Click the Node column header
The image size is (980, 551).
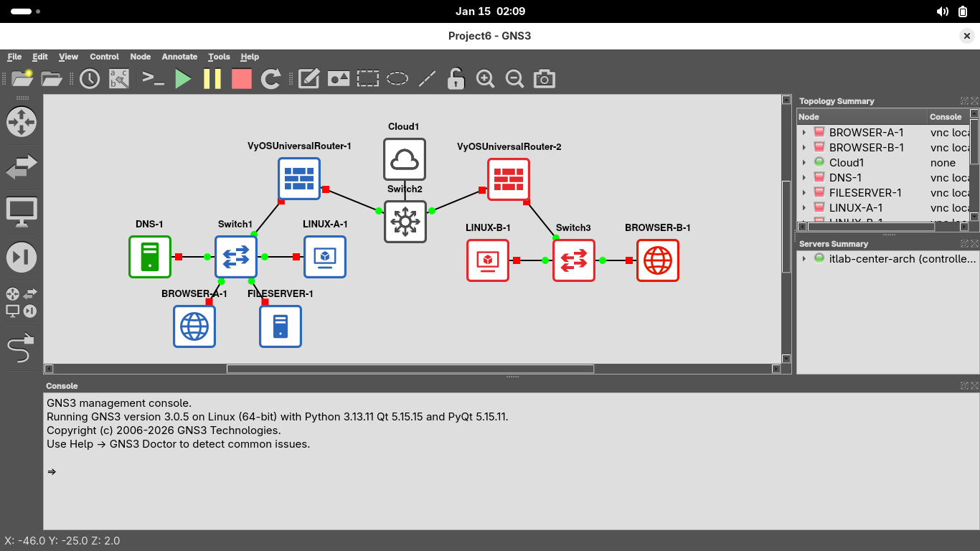(x=862, y=117)
